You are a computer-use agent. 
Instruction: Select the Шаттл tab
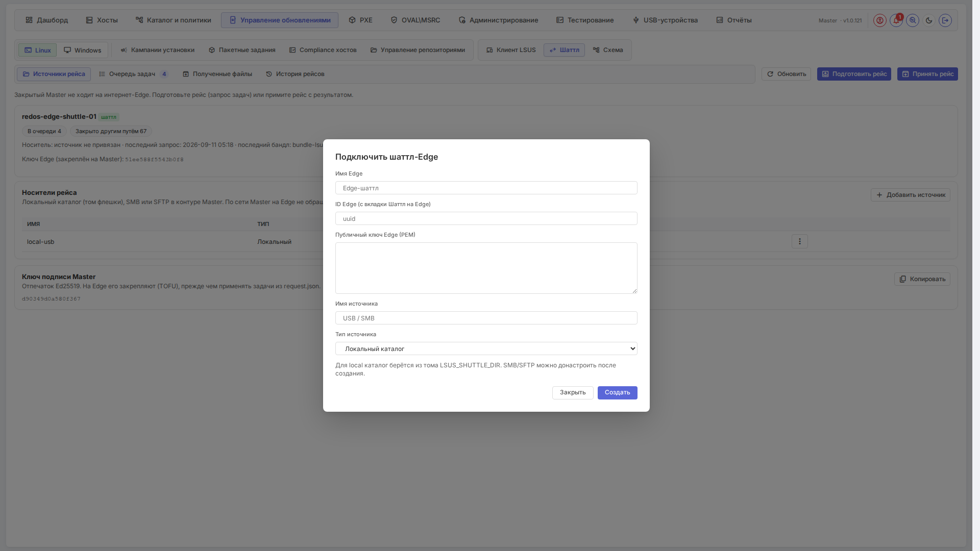coord(564,50)
